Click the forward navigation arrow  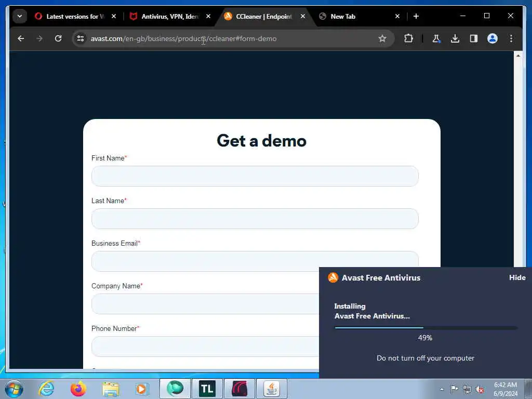pos(39,38)
